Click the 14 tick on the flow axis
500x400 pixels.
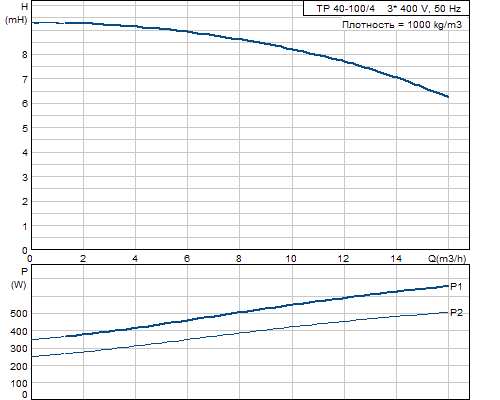[396, 259]
